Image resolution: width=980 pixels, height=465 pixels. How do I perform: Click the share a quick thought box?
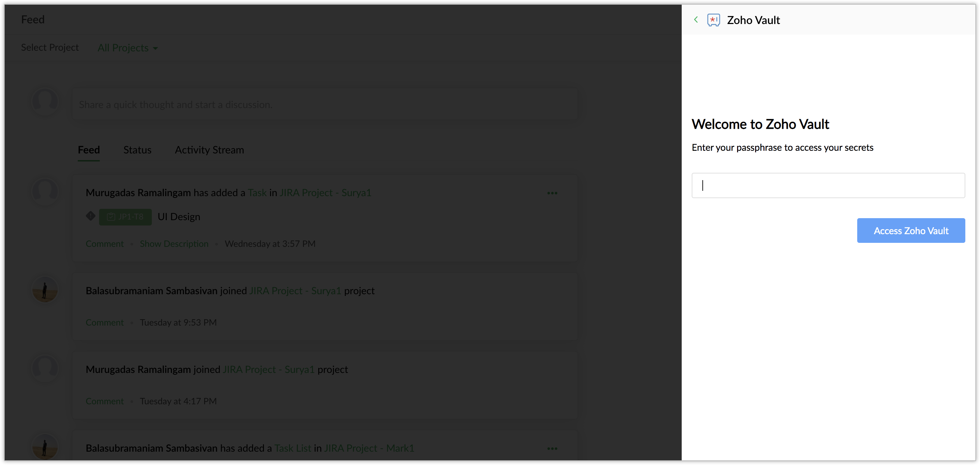(x=325, y=104)
